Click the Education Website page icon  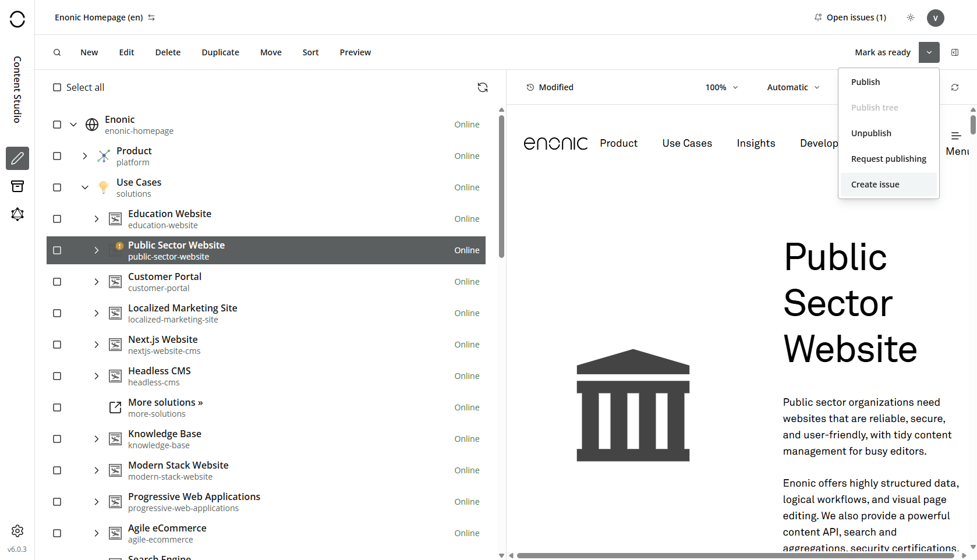click(115, 219)
